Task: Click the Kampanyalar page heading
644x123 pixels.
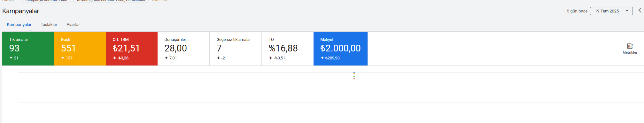Action: point(20,11)
